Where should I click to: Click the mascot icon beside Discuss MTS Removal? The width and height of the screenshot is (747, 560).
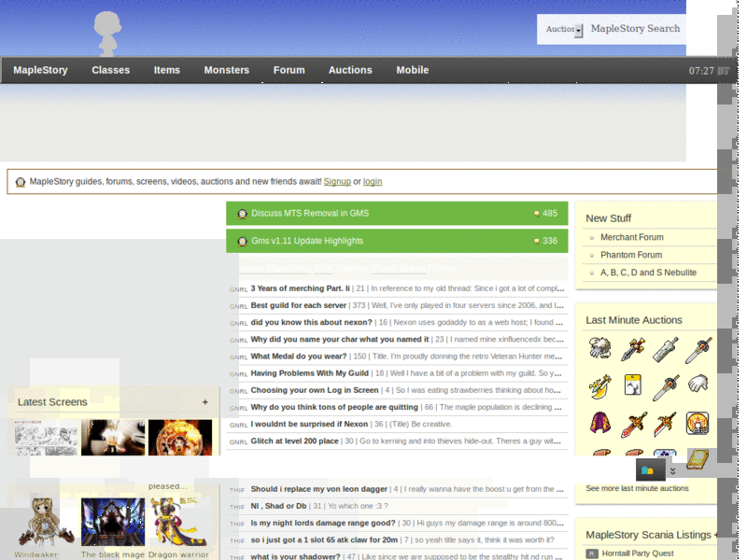click(242, 214)
